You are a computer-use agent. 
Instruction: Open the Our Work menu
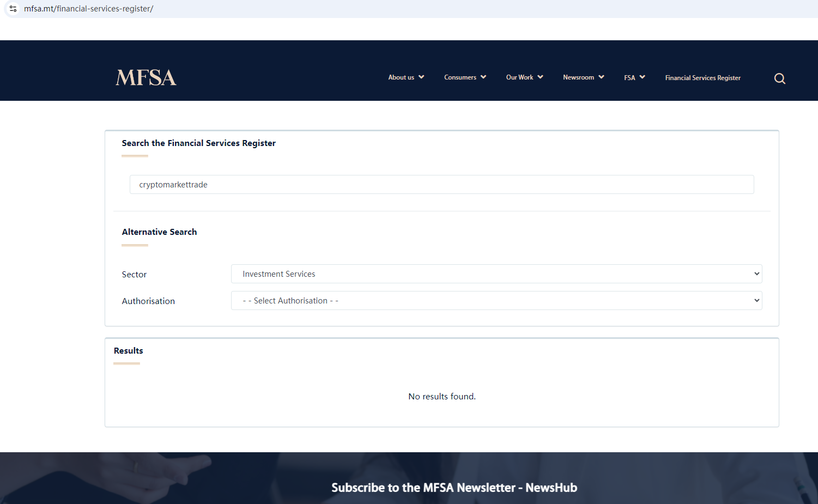click(x=524, y=77)
